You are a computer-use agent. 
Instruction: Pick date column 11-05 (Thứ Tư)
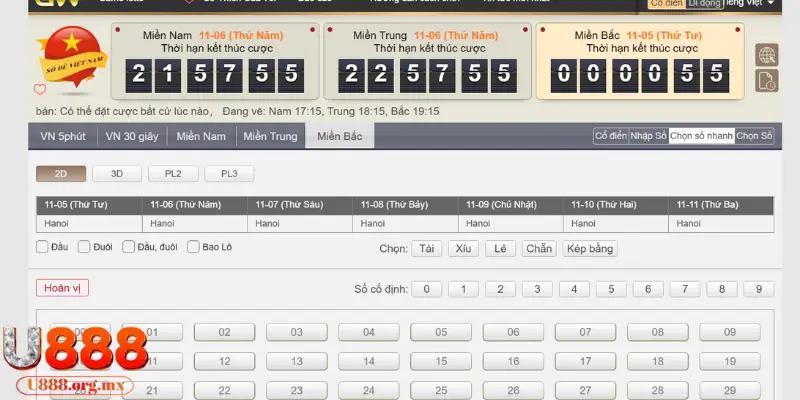[x=89, y=205]
